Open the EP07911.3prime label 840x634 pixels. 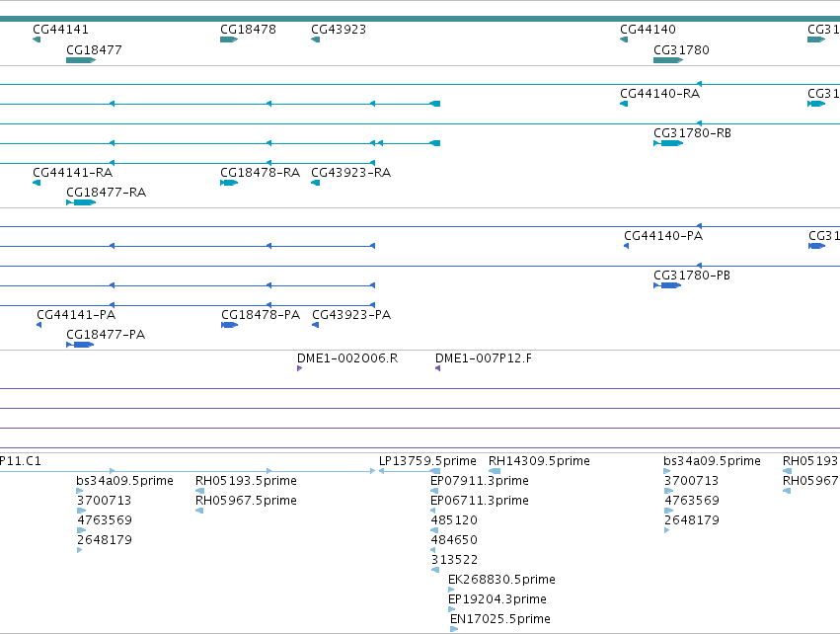click(480, 481)
